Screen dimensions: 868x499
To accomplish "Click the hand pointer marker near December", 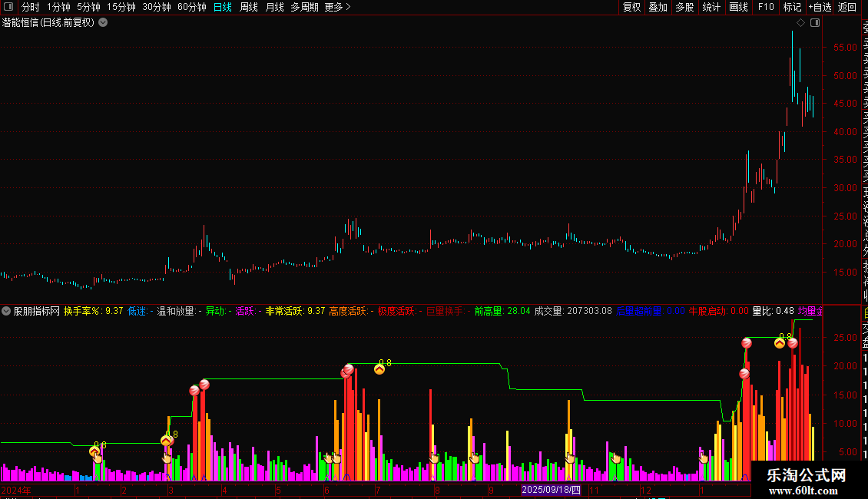I will point(615,458).
